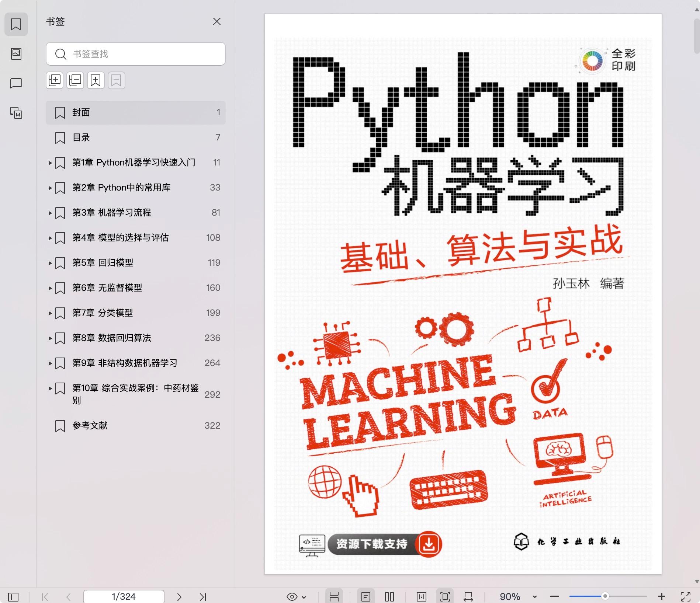Zoom in with plus button
The height and width of the screenshot is (603, 700).
tap(662, 597)
